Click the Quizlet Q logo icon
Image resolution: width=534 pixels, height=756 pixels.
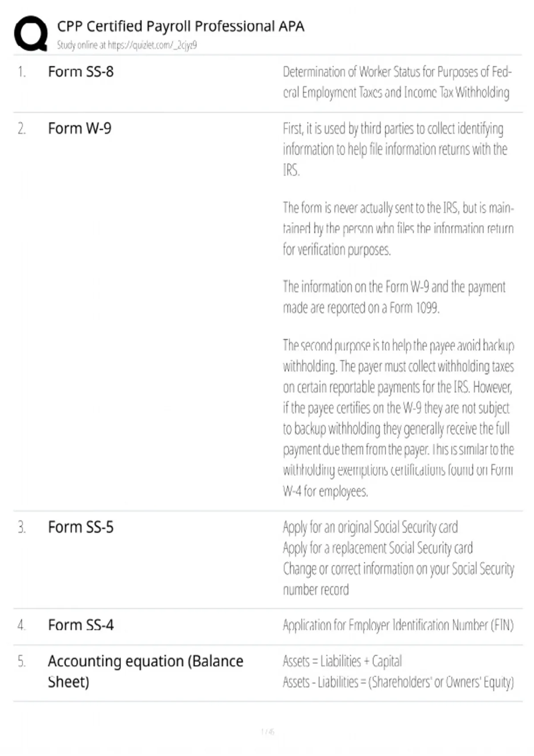coord(31,34)
